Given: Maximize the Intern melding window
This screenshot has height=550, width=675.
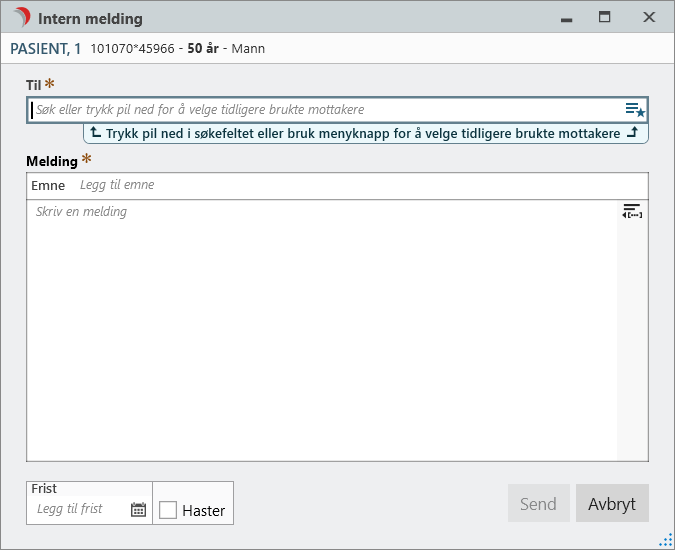Looking at the screenshot, I should tap(604, 17).
